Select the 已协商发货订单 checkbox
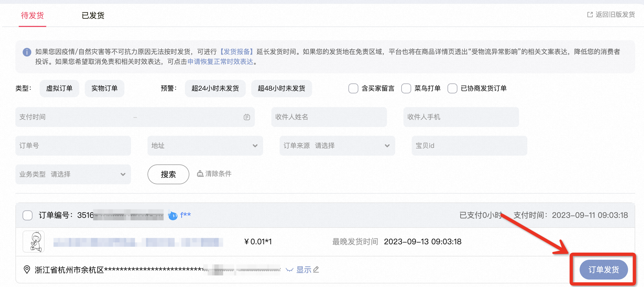Screen dimensions: 644x287 [452, 88]
